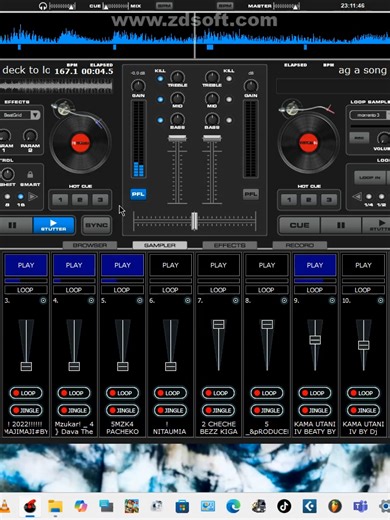Switch to the Sampler tab
The width and height of the screenshot is (390, 520).
click(160, 245)
